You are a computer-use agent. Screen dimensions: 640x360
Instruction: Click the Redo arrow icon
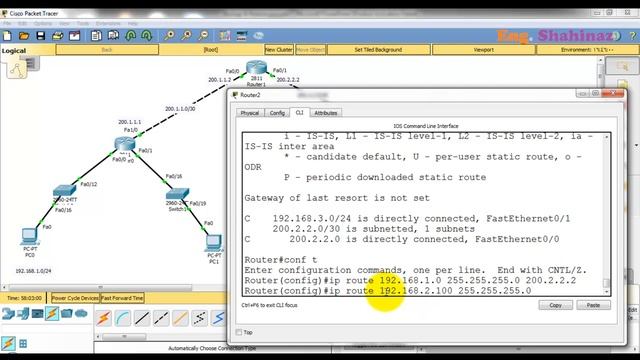[x=147, y=36]
